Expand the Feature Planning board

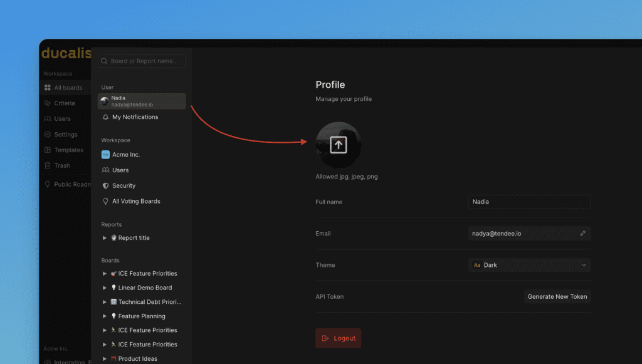(x=105, y=316)
